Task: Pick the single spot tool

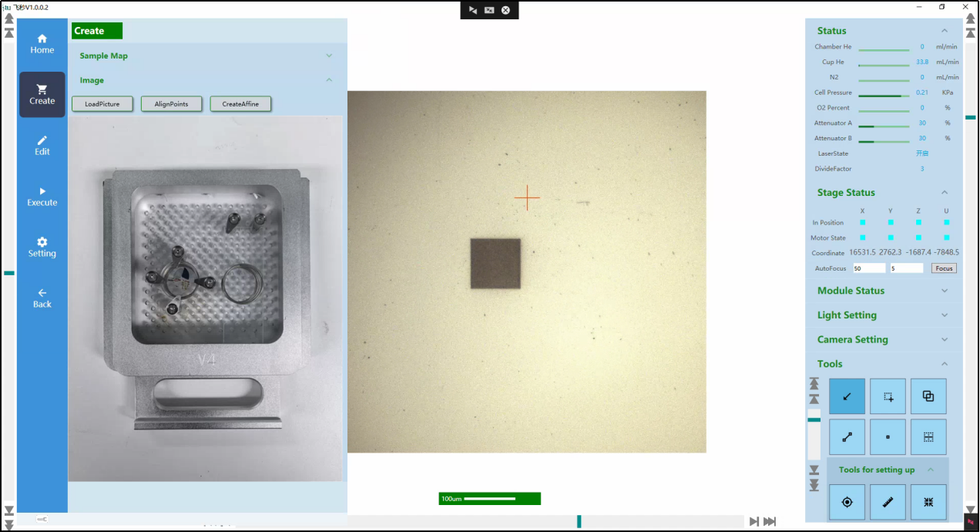Action: coord(888,437)
